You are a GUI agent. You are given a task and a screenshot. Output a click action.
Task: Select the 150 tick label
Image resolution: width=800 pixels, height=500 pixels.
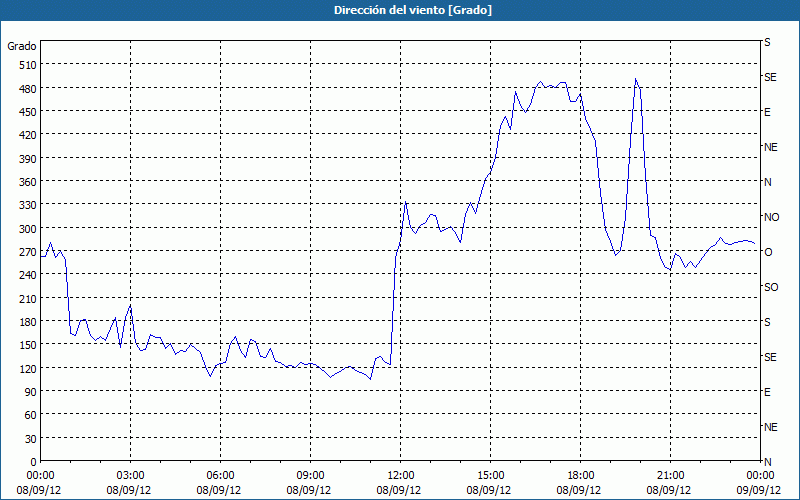28,345
